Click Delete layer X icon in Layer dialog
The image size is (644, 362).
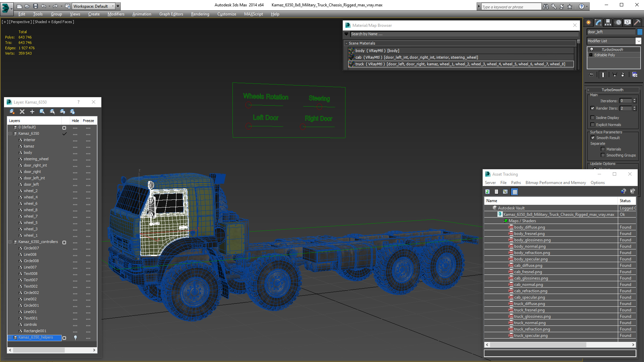[22, 112]
